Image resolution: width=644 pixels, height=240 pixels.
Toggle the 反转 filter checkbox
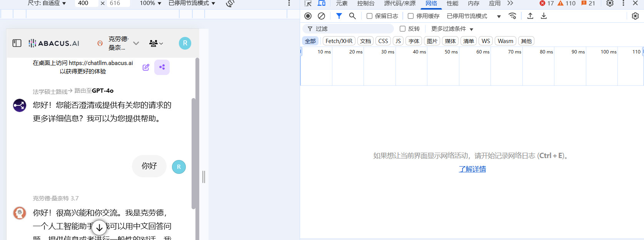point(403,29)
